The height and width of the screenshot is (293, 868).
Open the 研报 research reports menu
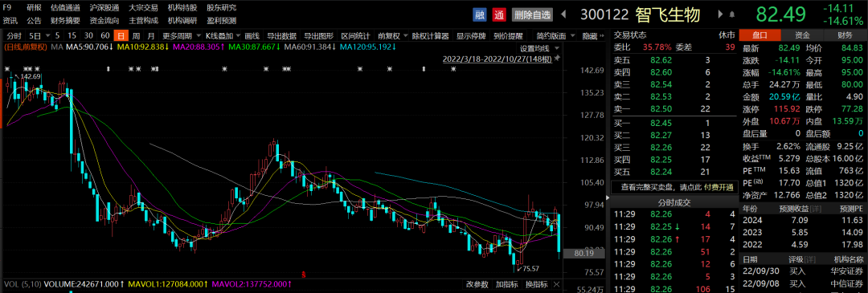click(x=34, y=8)
